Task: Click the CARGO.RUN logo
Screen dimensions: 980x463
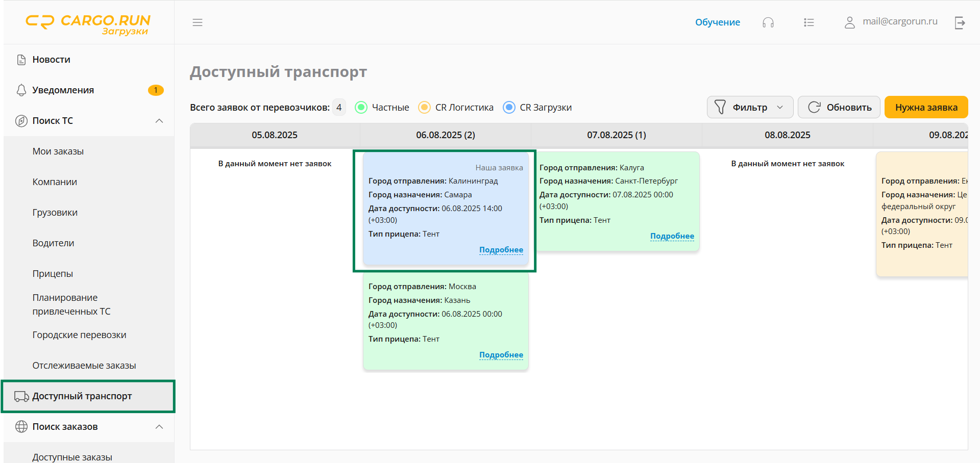Action: [x=88, y=24]
